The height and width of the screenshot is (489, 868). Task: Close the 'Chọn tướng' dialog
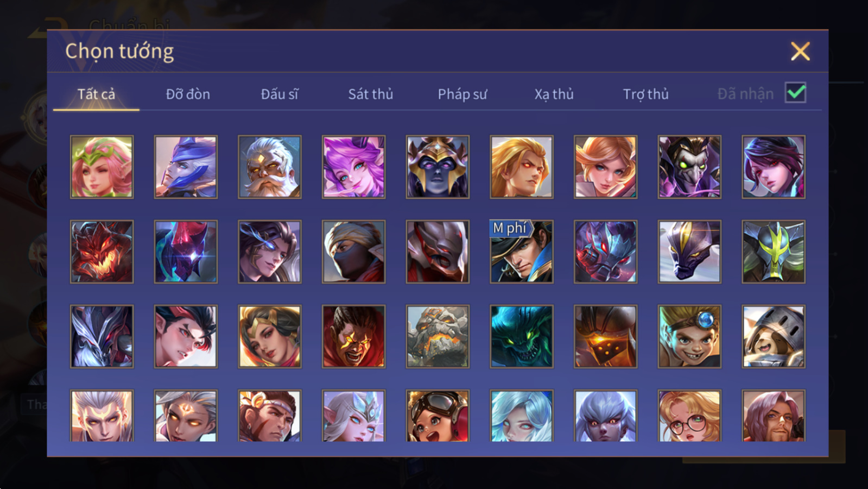[x=800, y=51]
